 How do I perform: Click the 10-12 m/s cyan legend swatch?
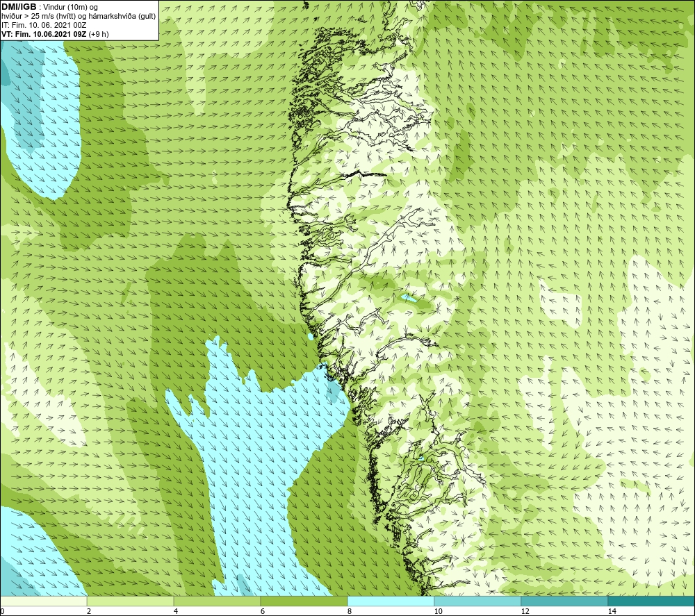[x=477, y=601]
